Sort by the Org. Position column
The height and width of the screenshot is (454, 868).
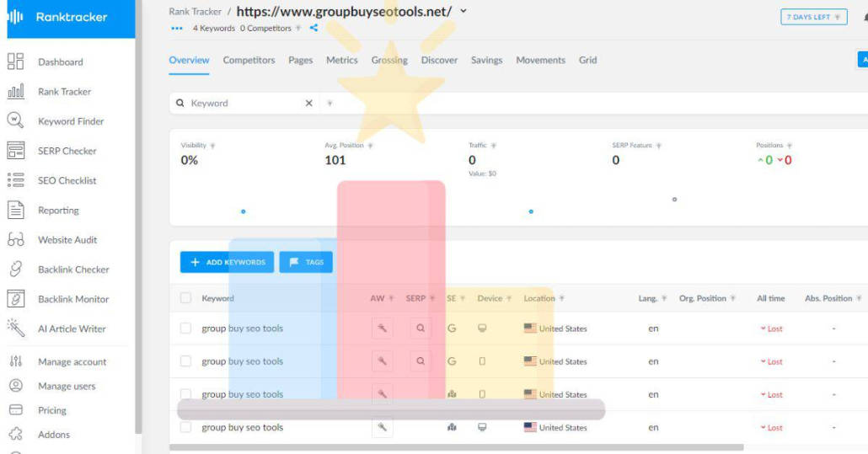[x=707, y=298]
